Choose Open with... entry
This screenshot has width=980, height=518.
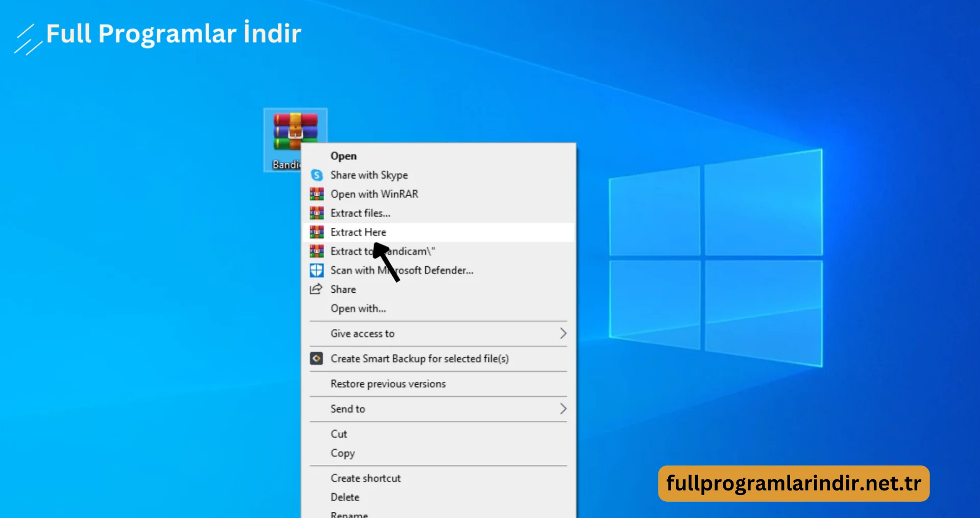(x=439, y=309)
